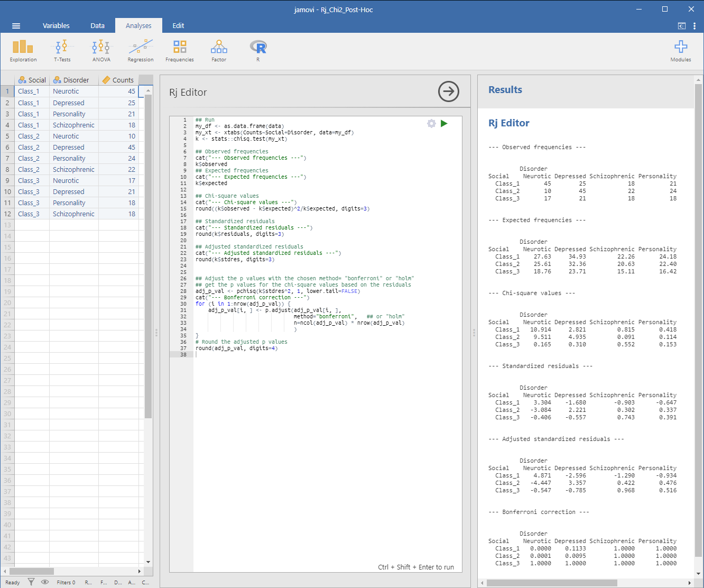704x588 pixels.
Task: Run the R code with green play button
Action: pyautogui.click(x=444, y=123)
